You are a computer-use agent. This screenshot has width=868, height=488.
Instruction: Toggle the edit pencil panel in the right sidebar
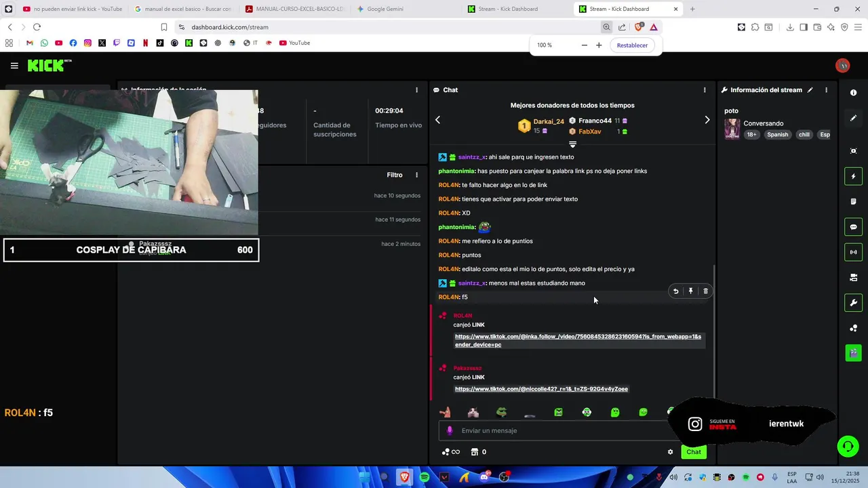click(853, 118)
